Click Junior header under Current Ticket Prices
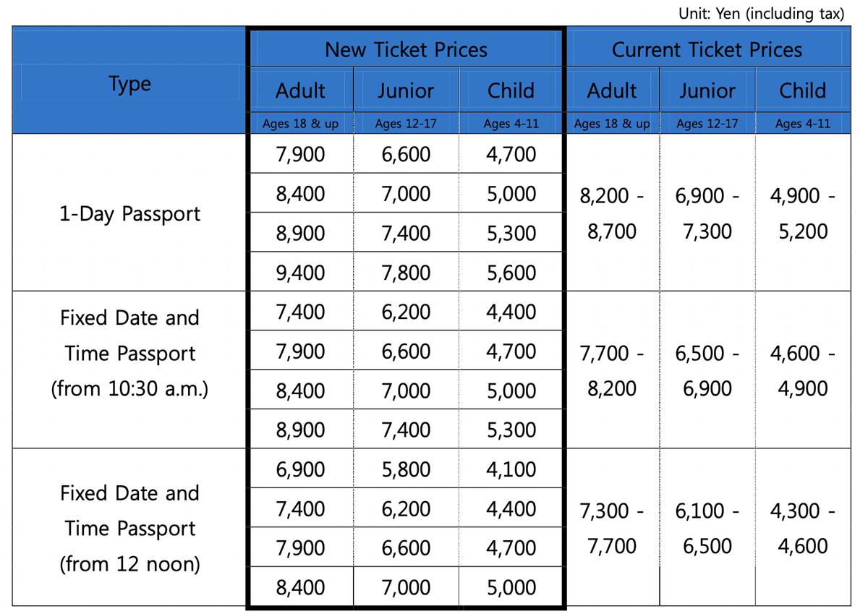 click(x=707, y=91)
